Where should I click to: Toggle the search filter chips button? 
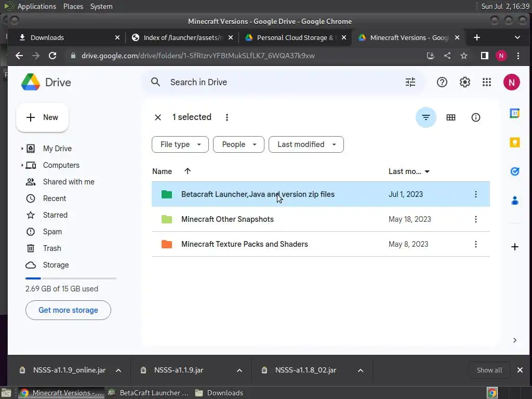pos(426,117)
